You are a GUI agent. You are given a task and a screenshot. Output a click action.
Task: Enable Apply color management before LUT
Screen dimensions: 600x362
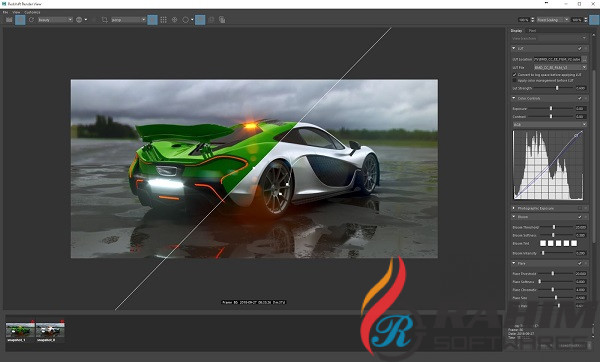tap(514, 80)
